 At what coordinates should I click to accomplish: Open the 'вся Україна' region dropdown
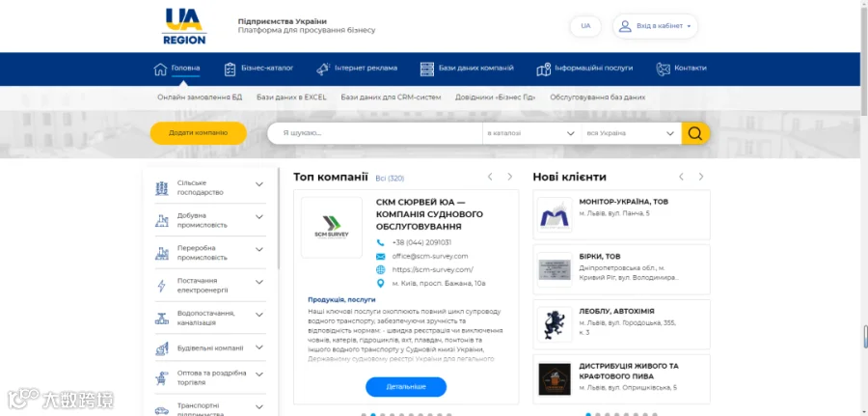pos(631,133)
